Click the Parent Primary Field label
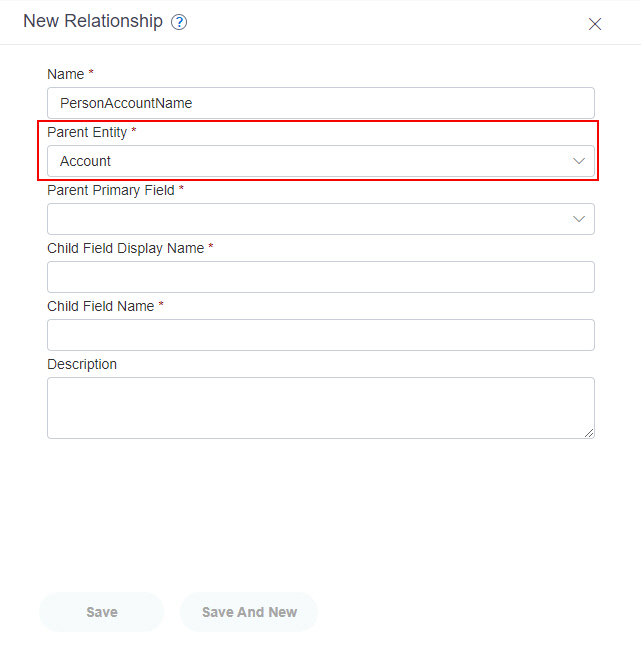This screenshot has width=641, height=651. [110, 190]
